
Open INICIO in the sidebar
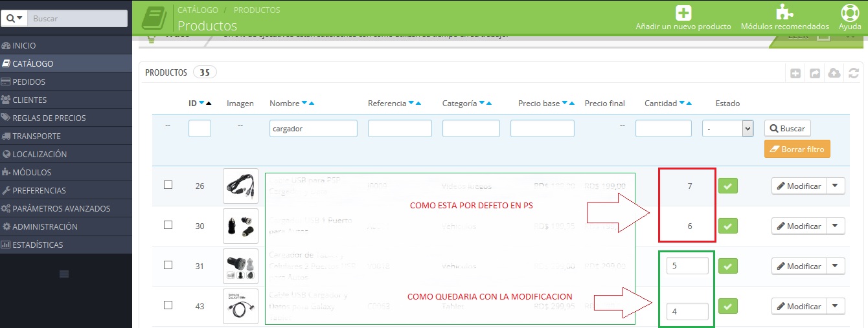pyautogui.click(x=66, y=46)
